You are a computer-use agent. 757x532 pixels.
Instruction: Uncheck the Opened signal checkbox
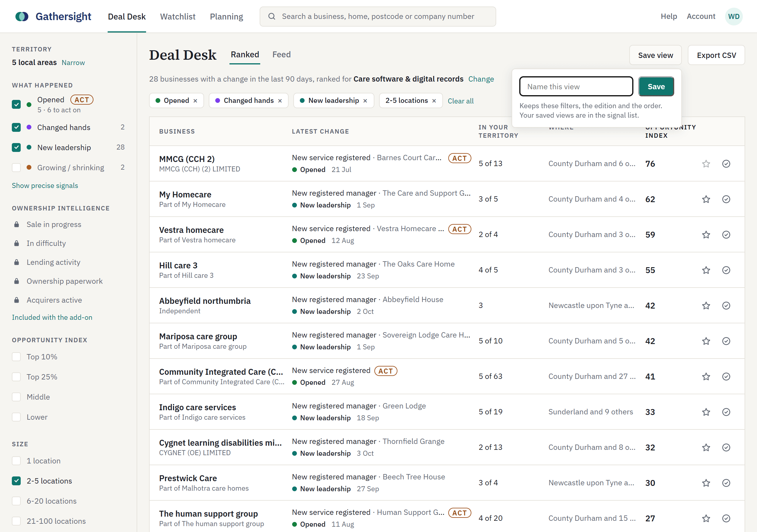click(x=16, y=105)
